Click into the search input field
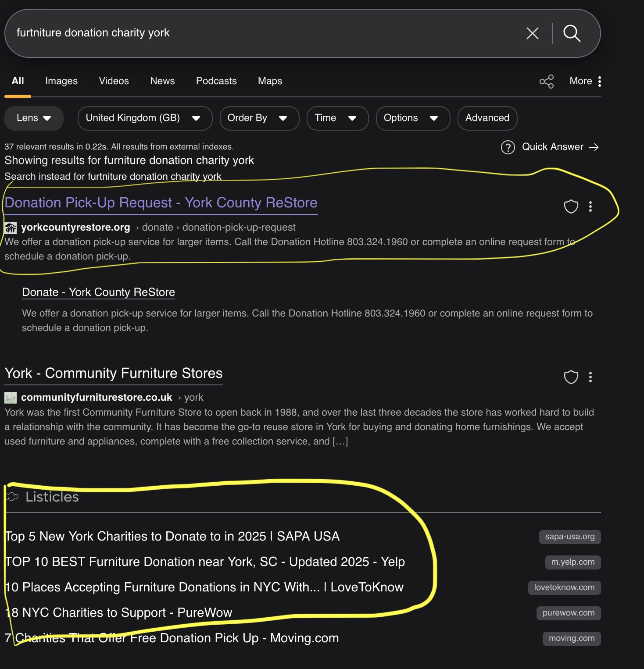Viewport: 644px width, 669px height. (263, 33)
